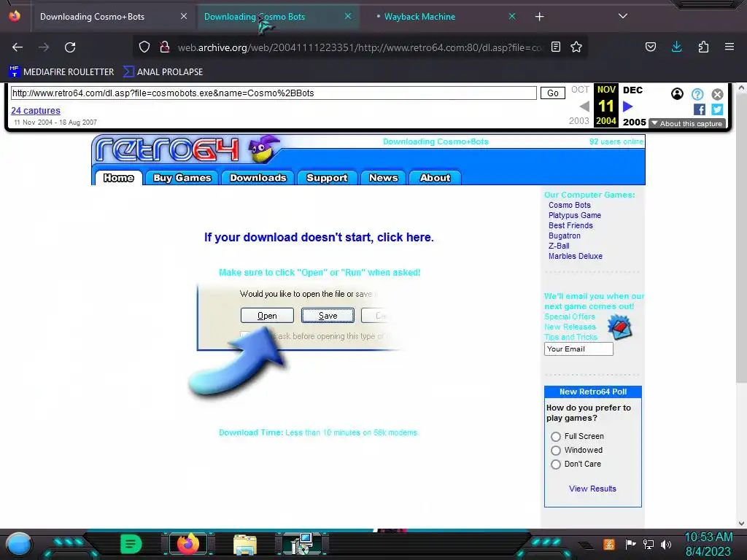This screenshot has width=747, height=560.
Task: Open the Pocket save icon
Action: [651, 47]
